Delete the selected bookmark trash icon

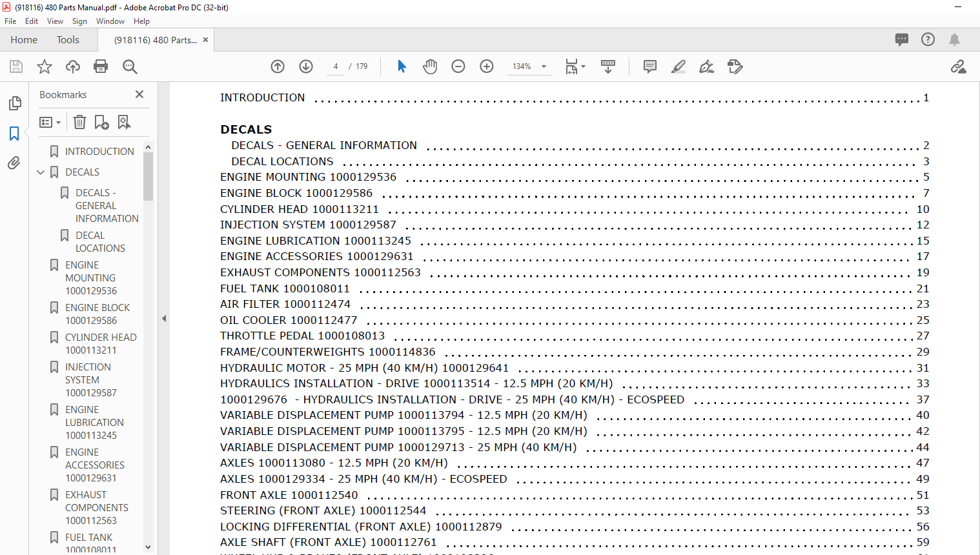(79, 122)
